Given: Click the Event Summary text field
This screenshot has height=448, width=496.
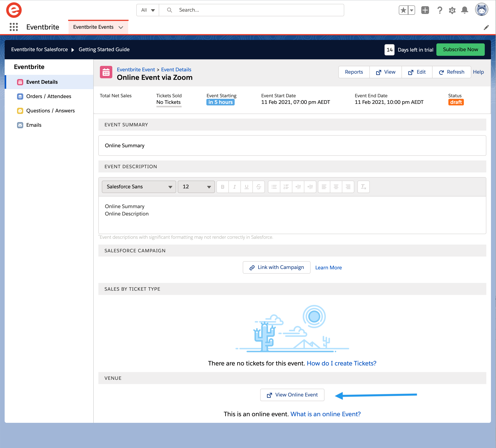Looking at the screenshot, I should click(292, 146).
